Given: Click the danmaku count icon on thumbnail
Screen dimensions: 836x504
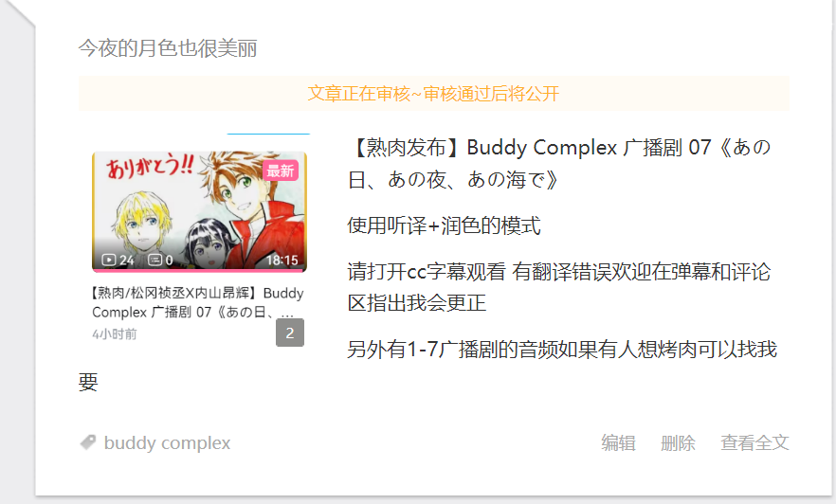Looking at the screenshot, I should tap(155, 260).
